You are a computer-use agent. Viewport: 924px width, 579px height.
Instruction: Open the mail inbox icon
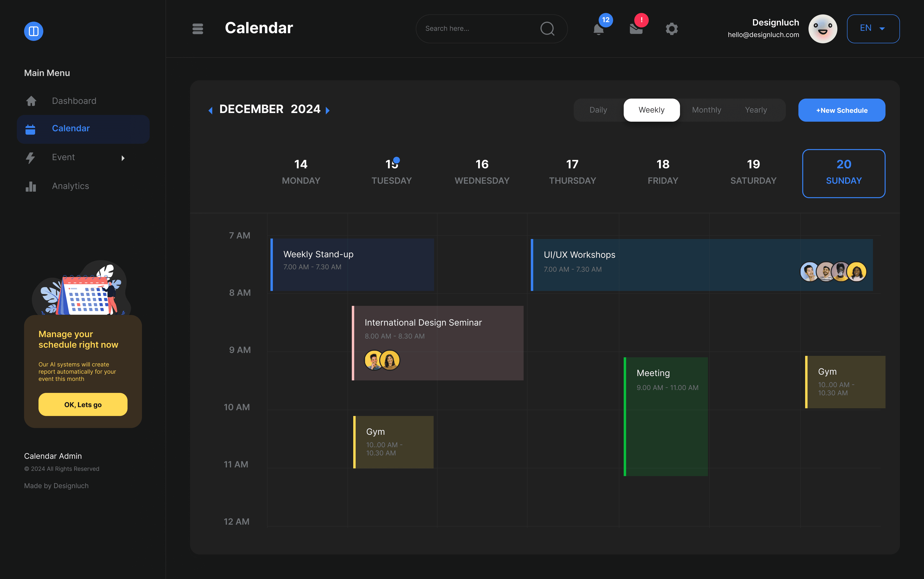[x=636, y=29]
